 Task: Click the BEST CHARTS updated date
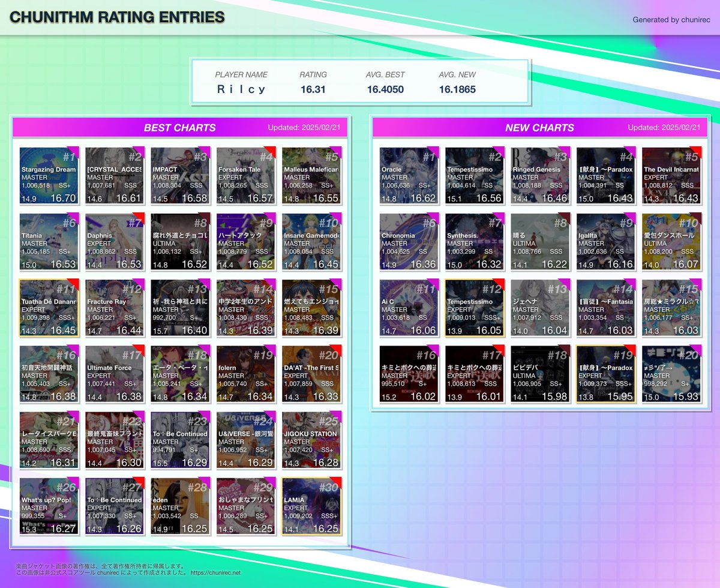[304, 128]
